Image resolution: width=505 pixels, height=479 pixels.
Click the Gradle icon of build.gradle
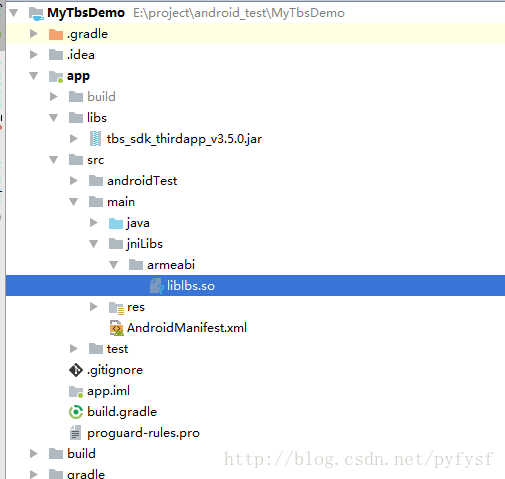76,412
